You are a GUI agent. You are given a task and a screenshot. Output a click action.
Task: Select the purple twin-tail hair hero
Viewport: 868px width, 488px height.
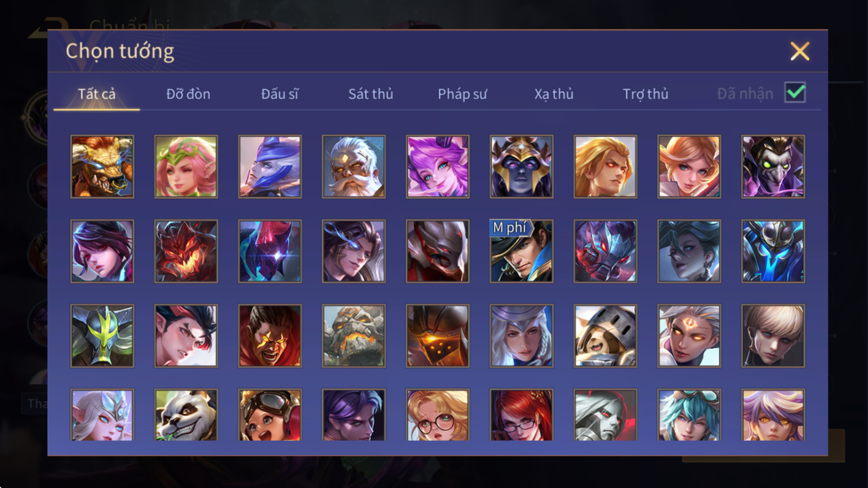[x=438, y=166]
